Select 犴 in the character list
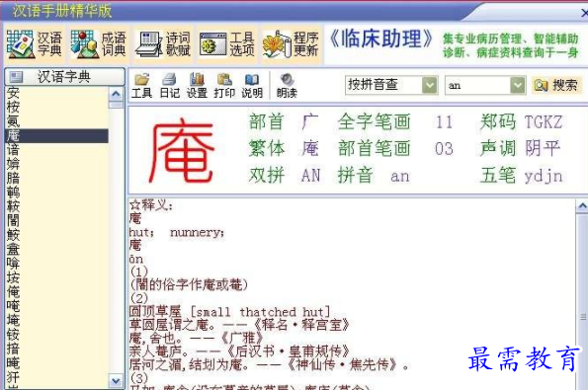Viewport: 588px width, 390px height. pos(13,377)
